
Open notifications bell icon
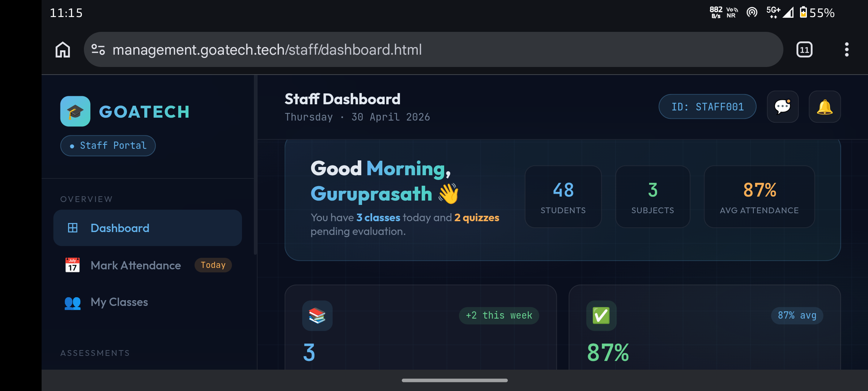pyautogui.click(x=825, y=107)
